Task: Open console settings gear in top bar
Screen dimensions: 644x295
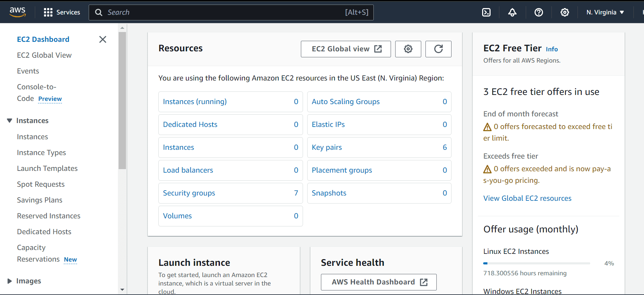Action: [565, 12]
